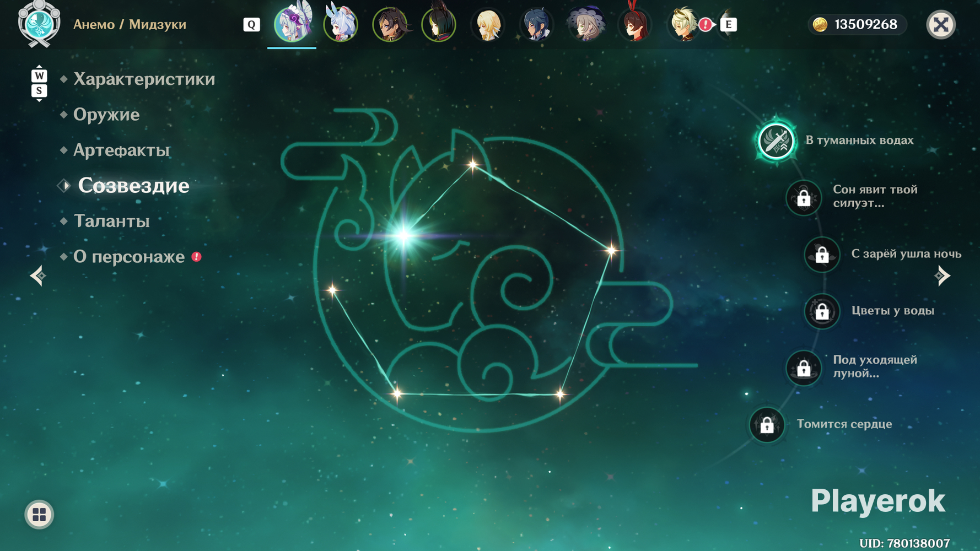
Task: Select the activated В туманных водах constellation icon
Action: [x=776, y=141]
